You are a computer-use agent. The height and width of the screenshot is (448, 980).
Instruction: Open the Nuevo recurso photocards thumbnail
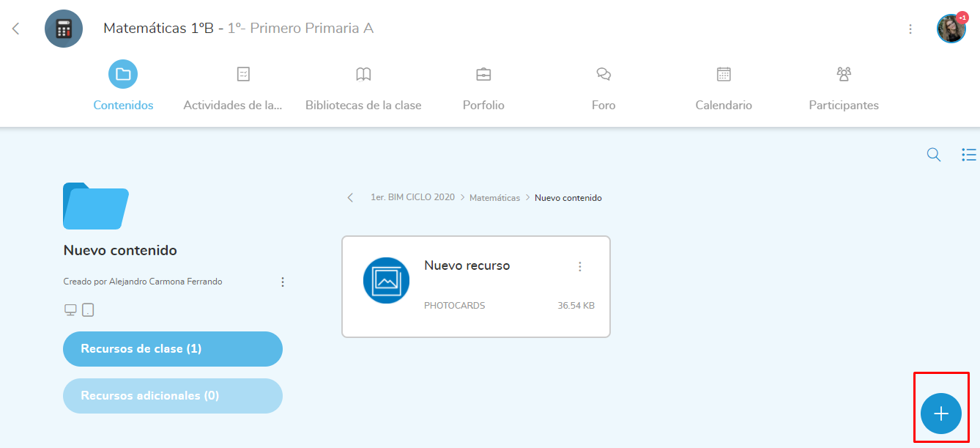[386, 280]
